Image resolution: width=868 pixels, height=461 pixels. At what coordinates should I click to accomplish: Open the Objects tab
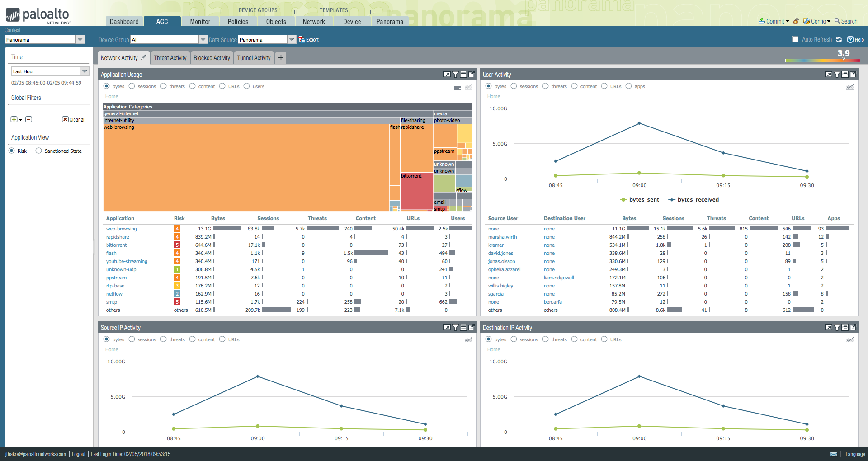coord(276,21)
